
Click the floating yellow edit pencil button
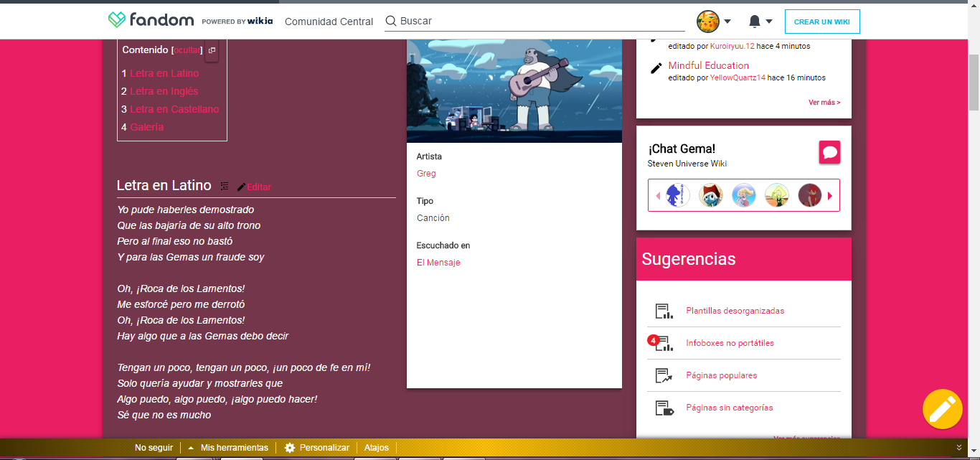pyautogui.click(x=942, y=410)
